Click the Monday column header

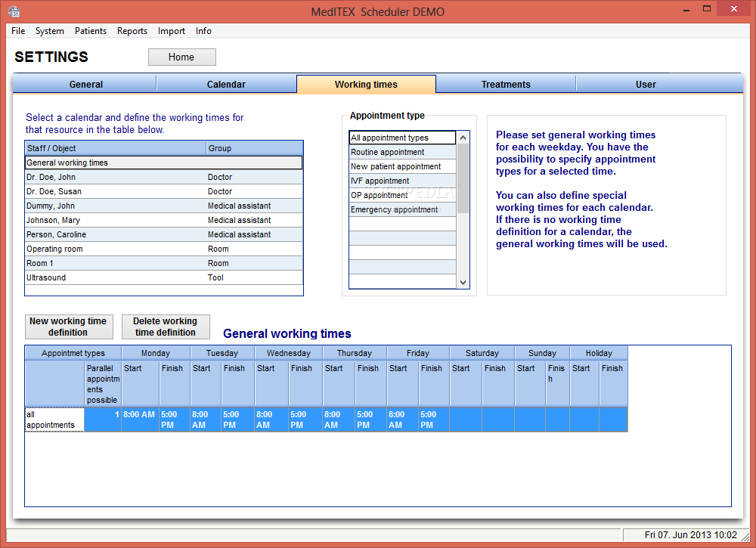(156, 353)
